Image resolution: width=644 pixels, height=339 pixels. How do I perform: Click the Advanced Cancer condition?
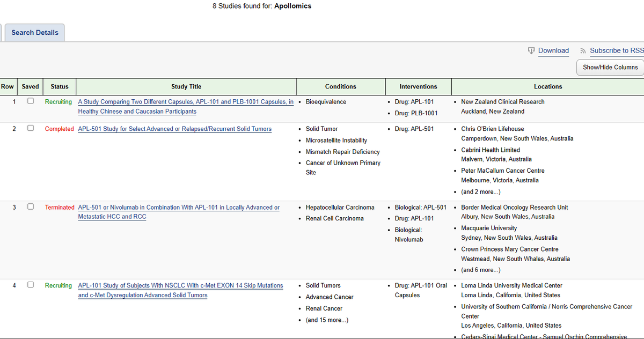[x=330, y=297]
